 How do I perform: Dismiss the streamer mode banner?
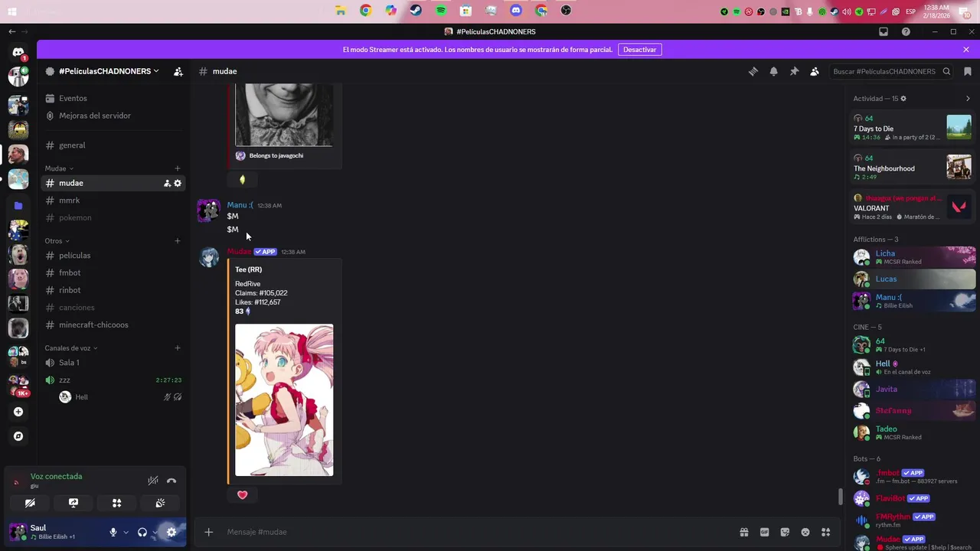tap(966, 50)
